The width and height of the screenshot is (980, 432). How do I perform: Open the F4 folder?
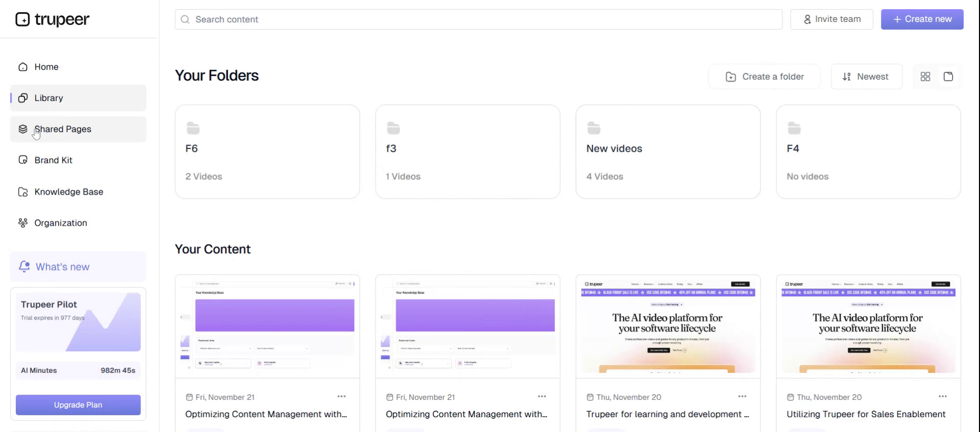click(868, 152)
